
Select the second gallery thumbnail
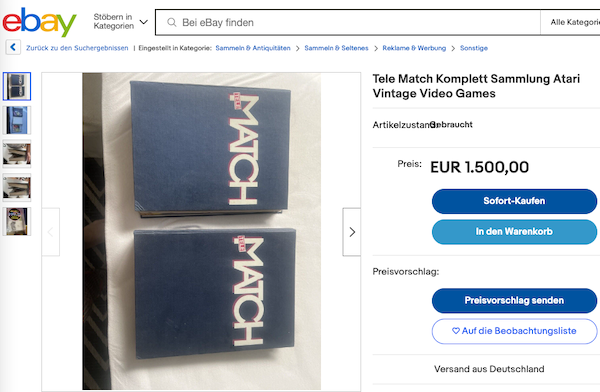tap(17, 120)
